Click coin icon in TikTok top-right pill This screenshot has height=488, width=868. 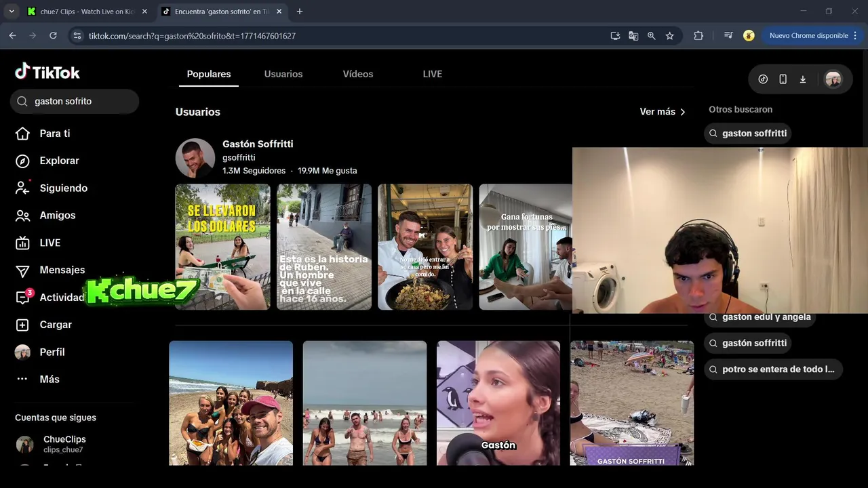coord(763,79)
